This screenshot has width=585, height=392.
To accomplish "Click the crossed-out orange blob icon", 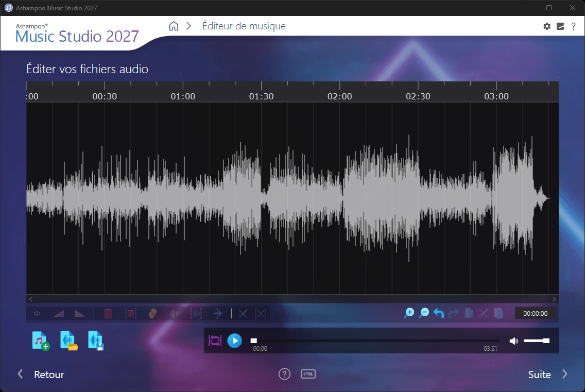I will pos(152,314).
